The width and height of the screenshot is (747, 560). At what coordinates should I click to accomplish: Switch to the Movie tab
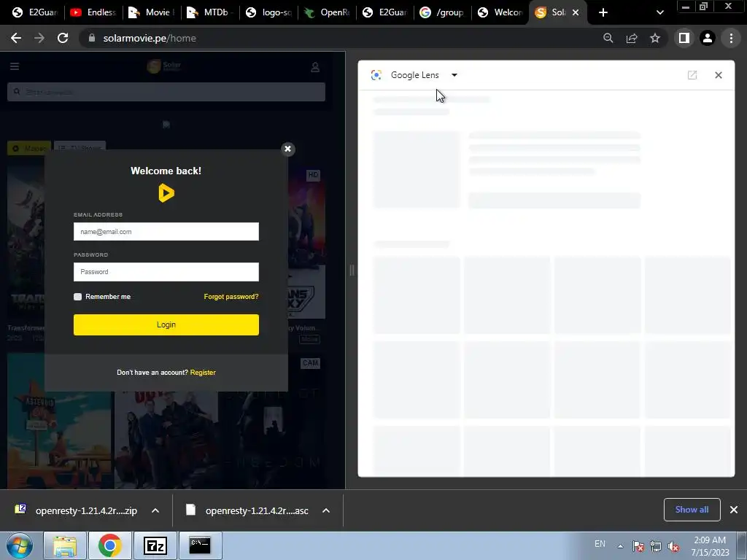[x=152, y=12]
